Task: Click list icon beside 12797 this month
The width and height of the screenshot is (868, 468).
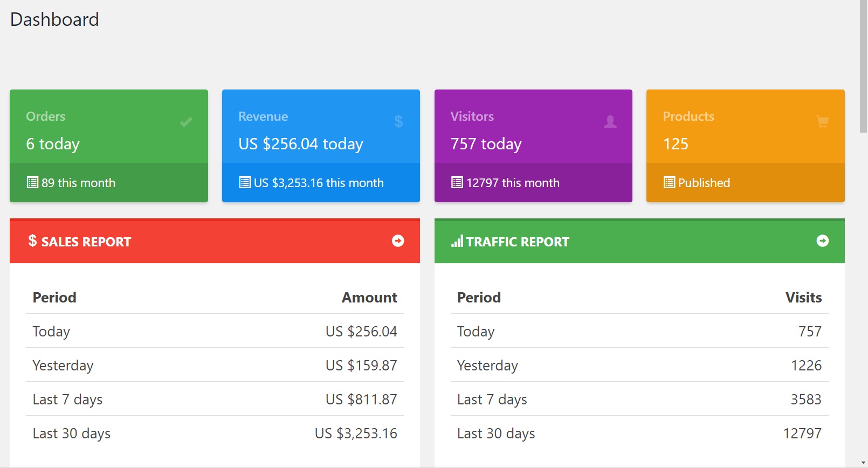Action: pyautogui.click(x=457, y=183)
